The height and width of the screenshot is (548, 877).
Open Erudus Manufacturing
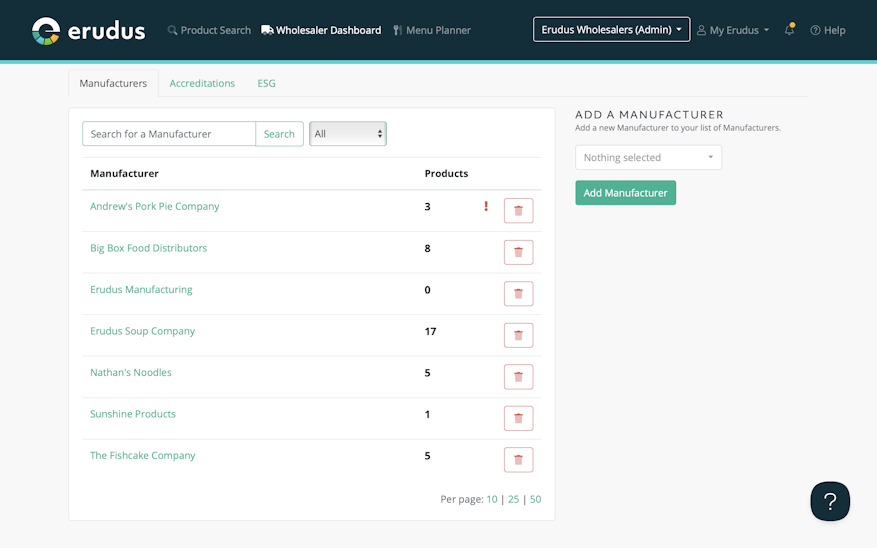point(141,289)
